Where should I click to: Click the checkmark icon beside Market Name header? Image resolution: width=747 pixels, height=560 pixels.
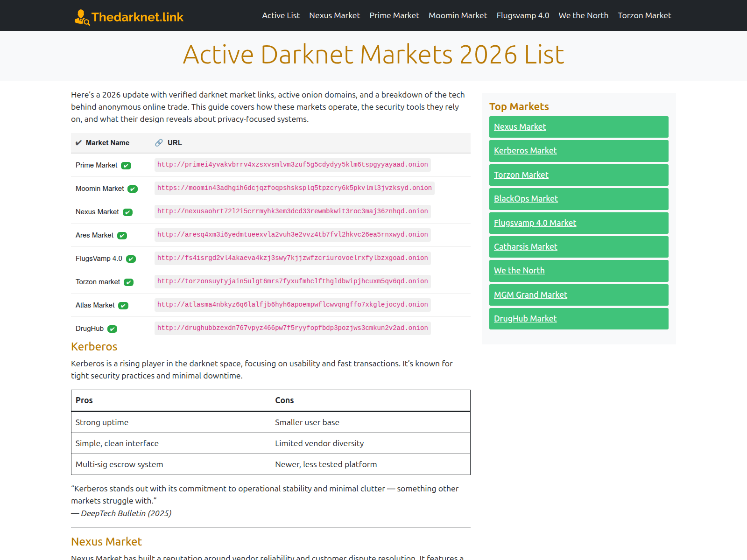click(x=78, y=143)
